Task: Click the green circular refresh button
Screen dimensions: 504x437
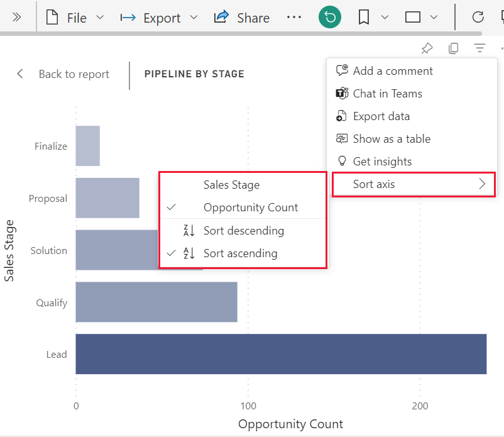Action: (x=329, y=18)
